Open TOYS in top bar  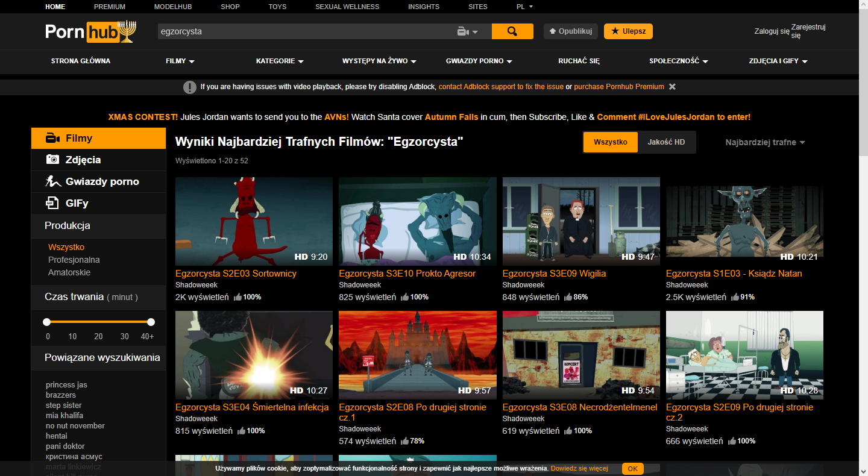point(277,7)
